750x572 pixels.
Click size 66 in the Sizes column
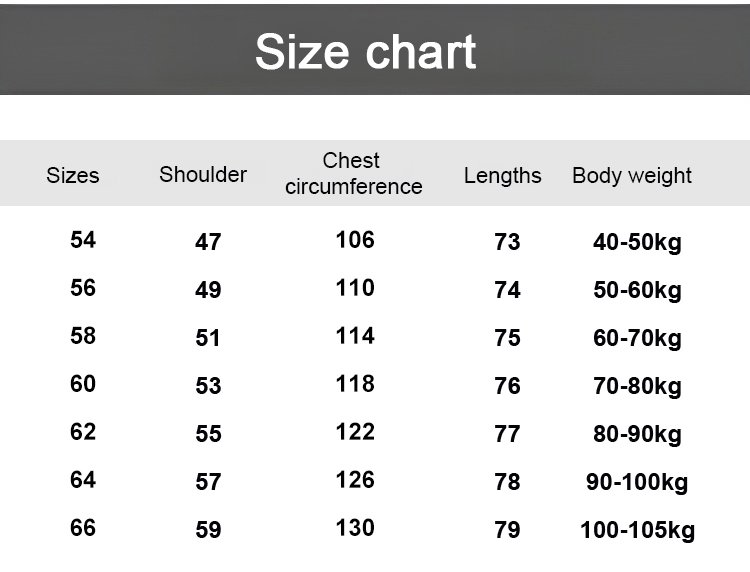tap(83, 528)
